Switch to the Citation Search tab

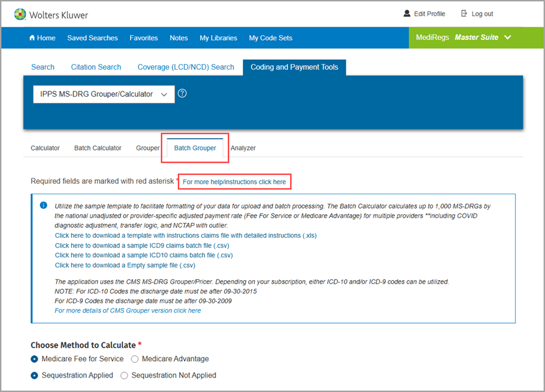[96, 67]
